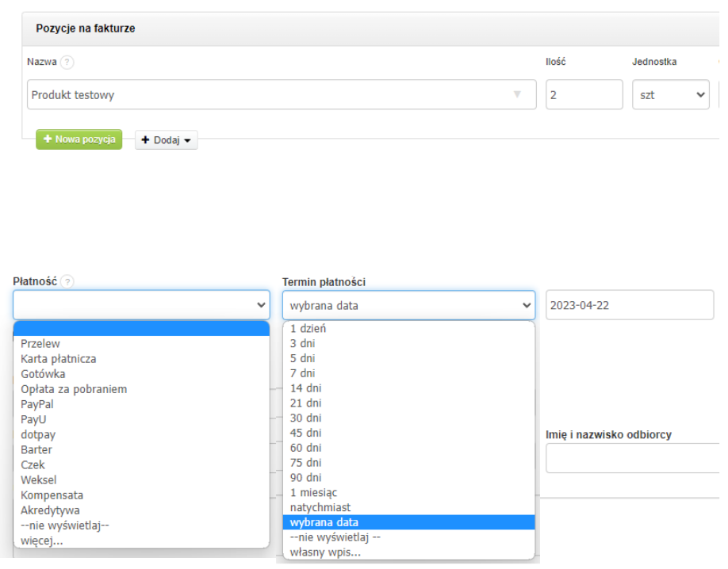Select 3 dni payment term

coord(408,343)
